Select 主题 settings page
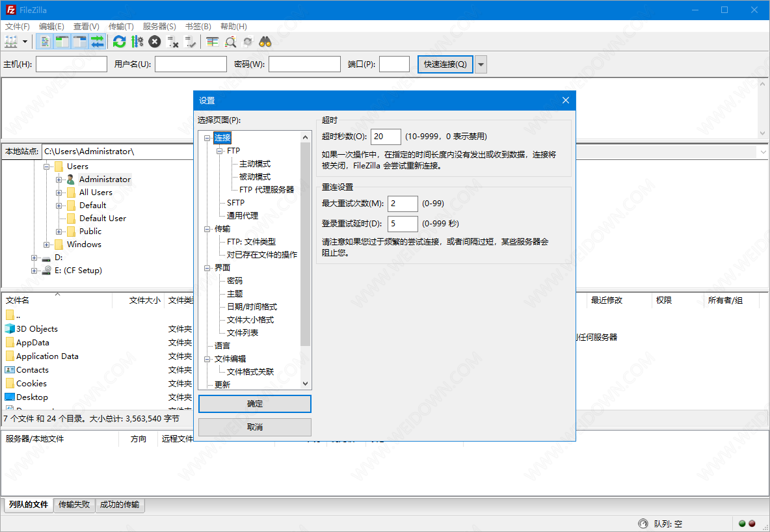The image size is (770, 532). [x=235, y=293]
